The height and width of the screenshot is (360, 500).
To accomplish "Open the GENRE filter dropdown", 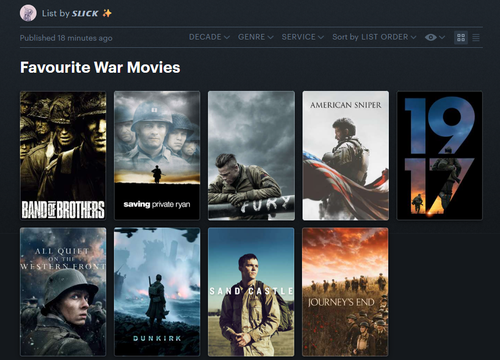I will [x=256, y=37].
